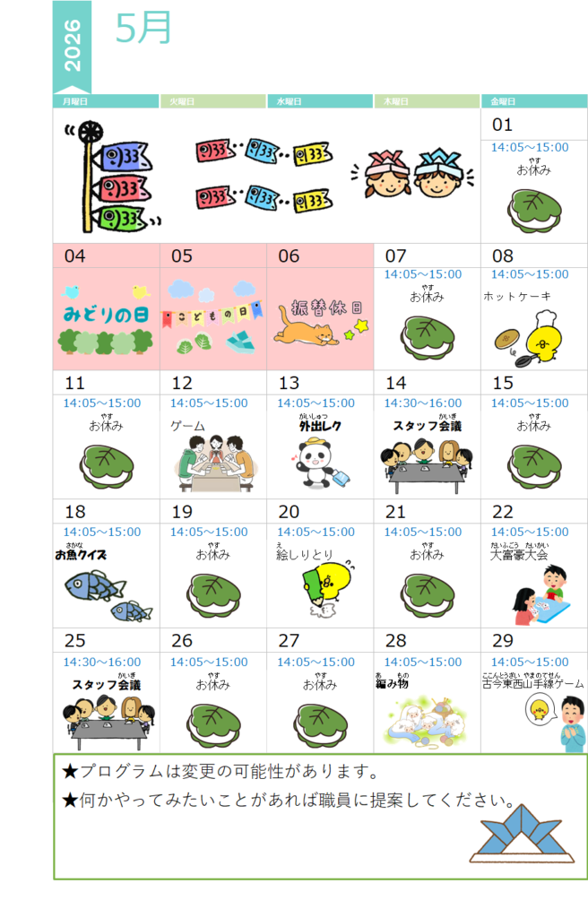Select the 古今東西山手線ゲーム text on 29
588x918 pixels.
533,683
